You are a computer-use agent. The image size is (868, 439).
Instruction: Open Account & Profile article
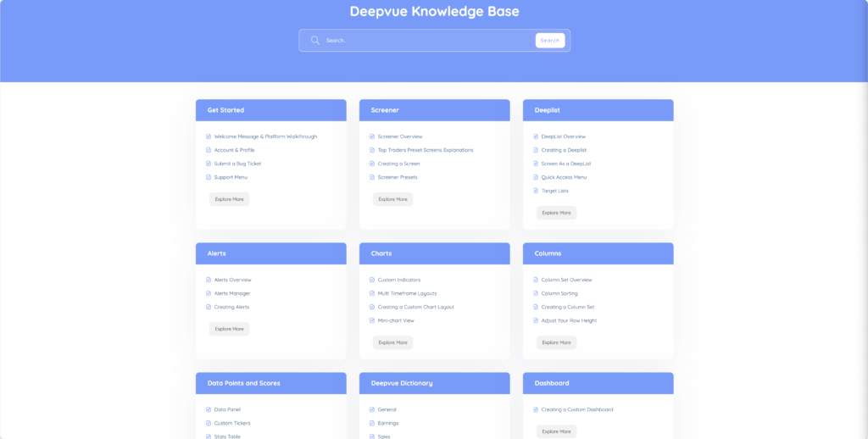pos(234,150)
